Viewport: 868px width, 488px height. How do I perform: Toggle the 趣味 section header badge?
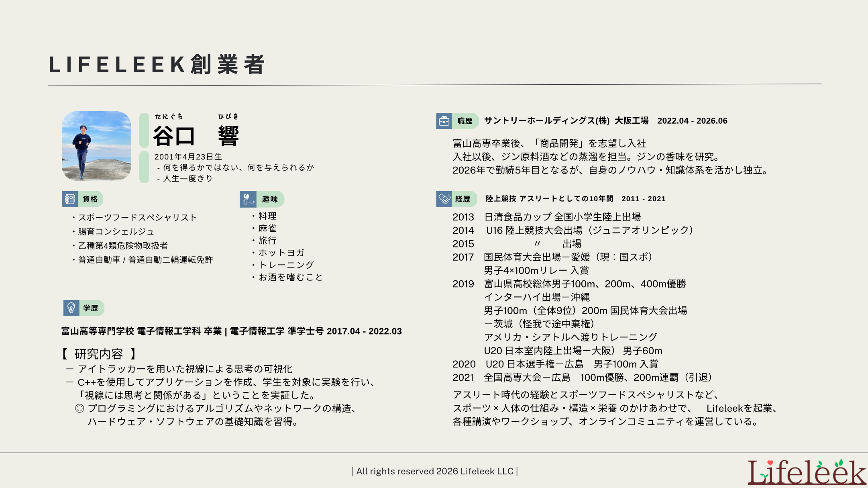coord(270,199)
